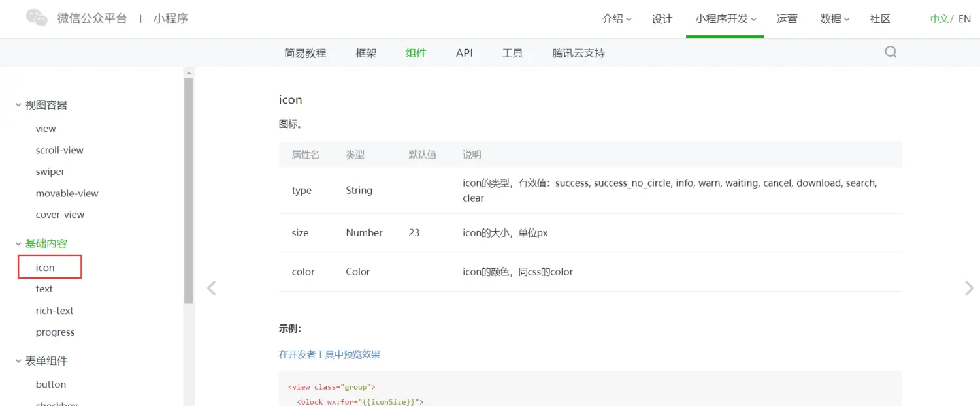Switch language to EN
Screen dimensions: 980x406
(964, 19)
